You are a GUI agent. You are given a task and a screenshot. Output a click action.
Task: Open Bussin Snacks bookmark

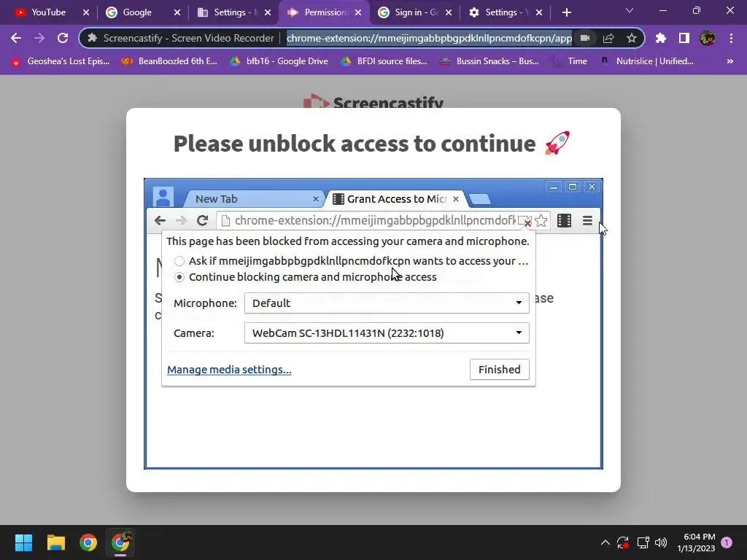pyautogui.click(x=489, y=61)
